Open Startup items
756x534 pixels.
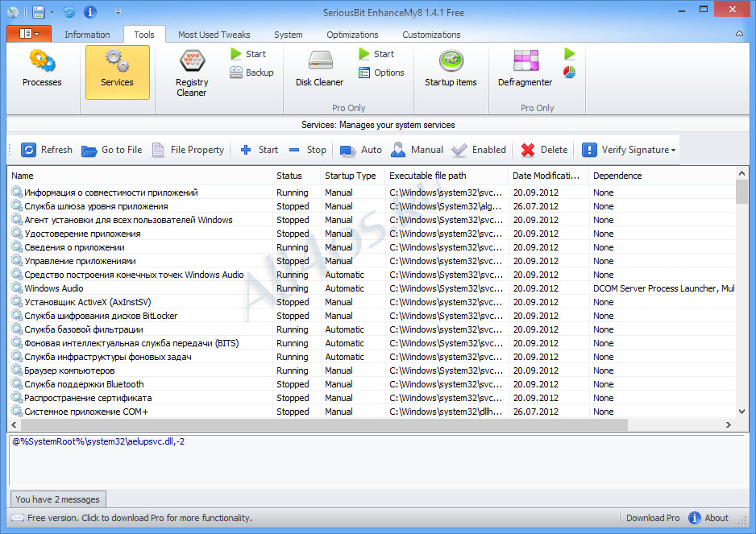[451, 69]
